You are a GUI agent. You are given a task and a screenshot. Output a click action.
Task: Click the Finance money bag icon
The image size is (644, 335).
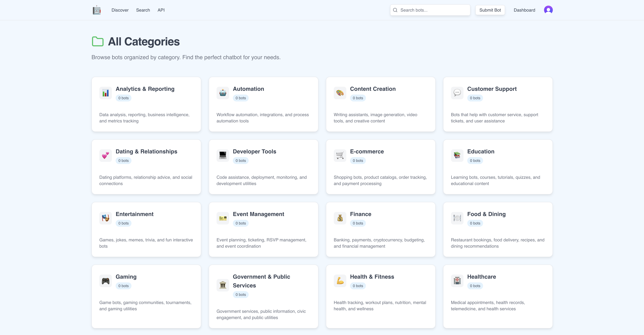[340, 218]
